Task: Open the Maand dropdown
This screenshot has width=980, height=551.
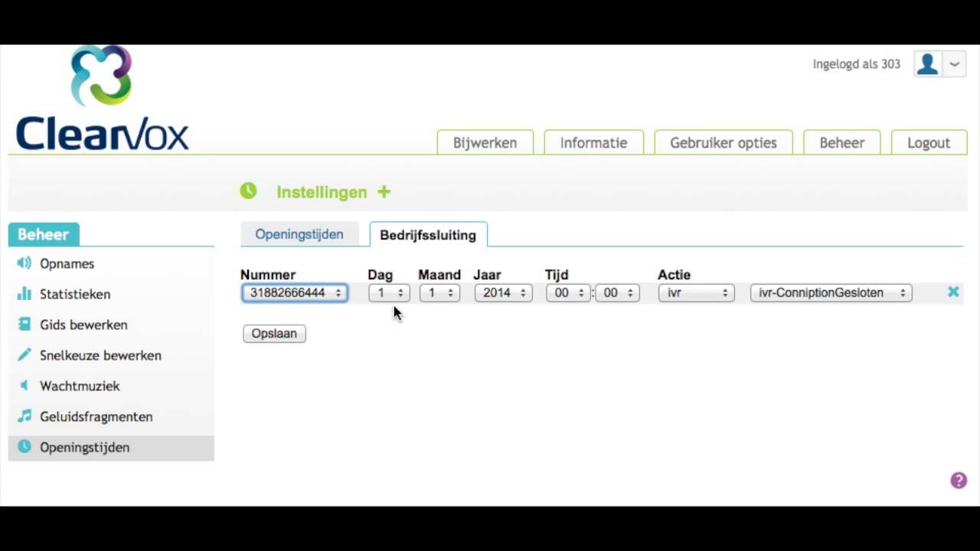Action: pos(439,292)
